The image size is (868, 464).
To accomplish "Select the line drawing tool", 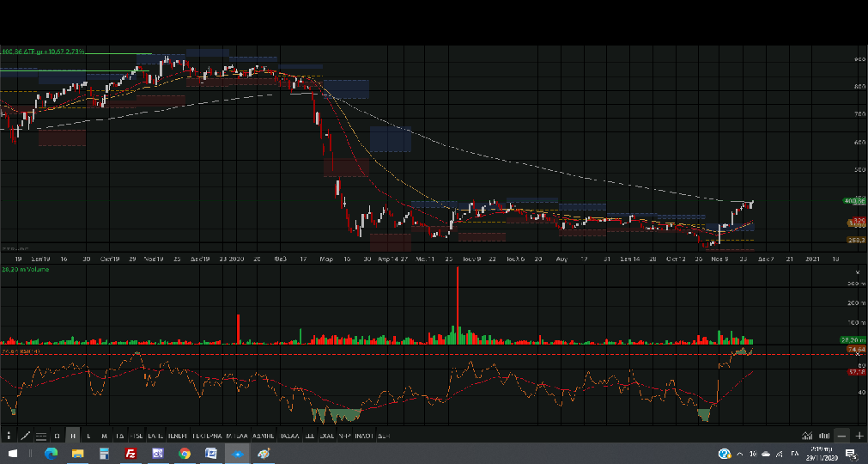I will coord(24,436).
